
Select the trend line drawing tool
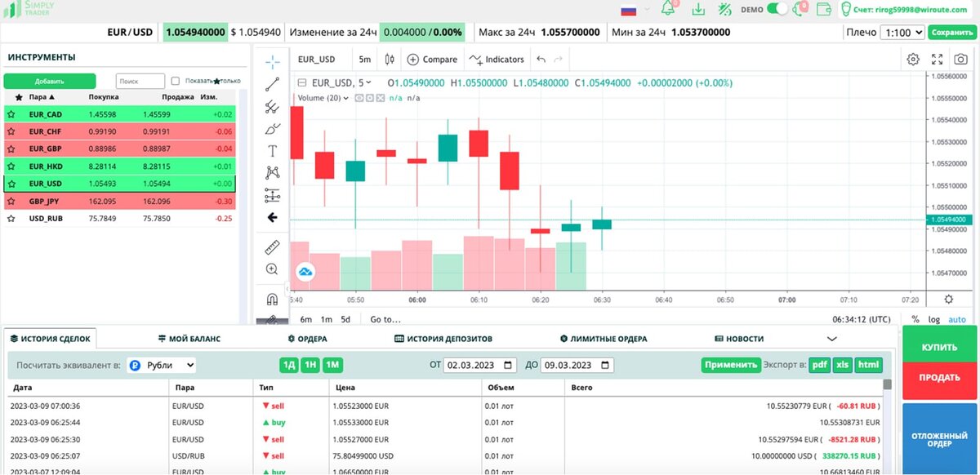tap(272, 83)
